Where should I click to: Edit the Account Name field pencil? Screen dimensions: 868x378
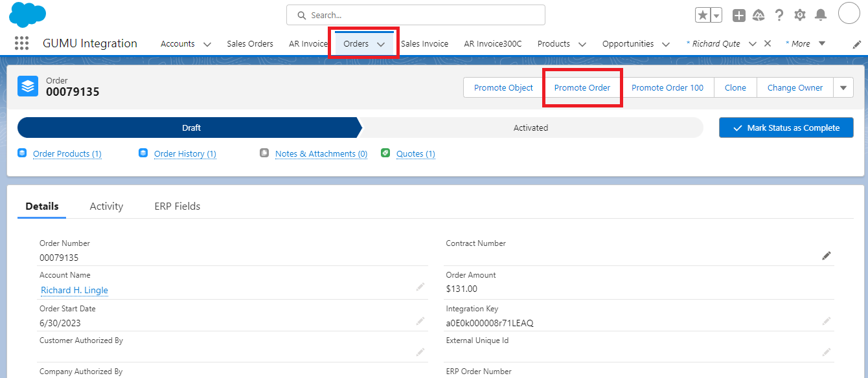(x=420, y=287)
